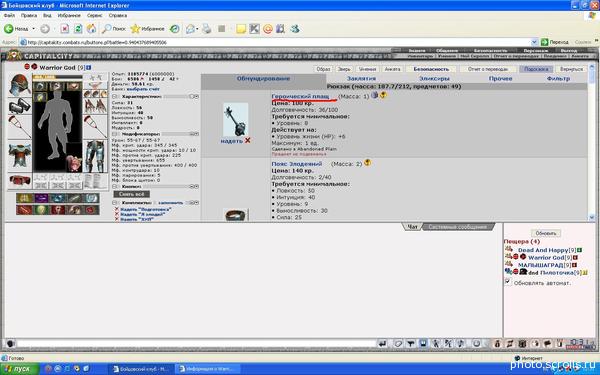Viewport: 600px width, 375px height.
Task: Open the Избранное menu in menu bar
Action: click(69, 15)
